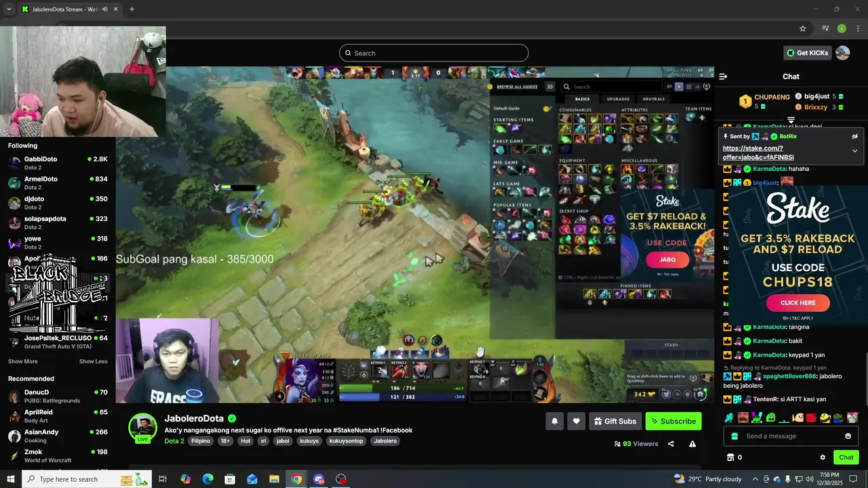Viewport: 868px width, 488px height.
Task: Collapse the chat panel using arrow icon
Action: (x=723, y=77)
